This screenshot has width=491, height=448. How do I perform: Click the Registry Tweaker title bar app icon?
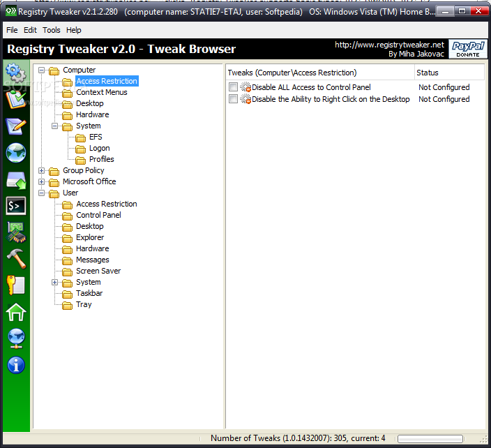(11, 12)
